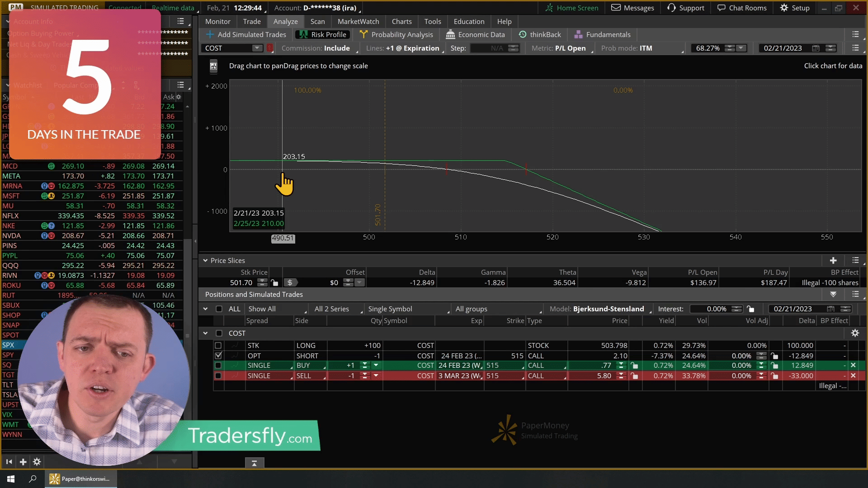Toggle the ALL positions checkbox
This screenshot has height=488, width=868.
219,309
